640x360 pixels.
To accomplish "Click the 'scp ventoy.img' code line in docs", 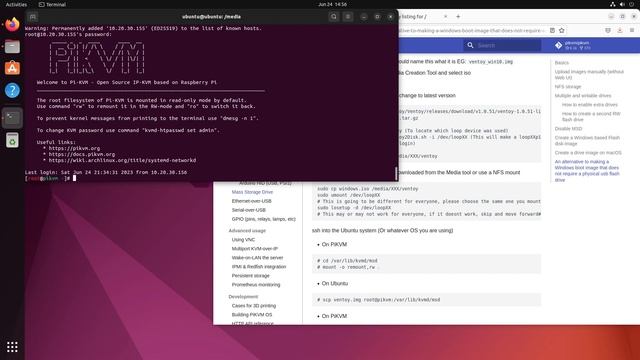I will pos(378,300).
